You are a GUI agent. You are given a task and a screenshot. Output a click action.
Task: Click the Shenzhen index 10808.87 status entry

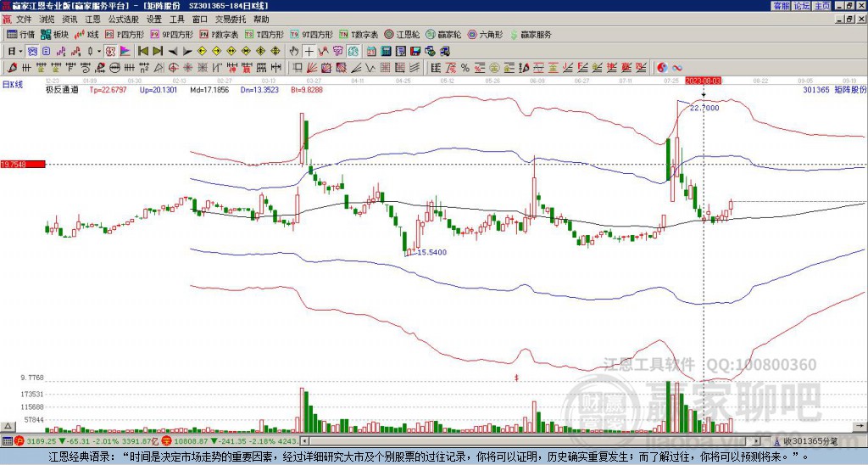click(x=231, y=441)
